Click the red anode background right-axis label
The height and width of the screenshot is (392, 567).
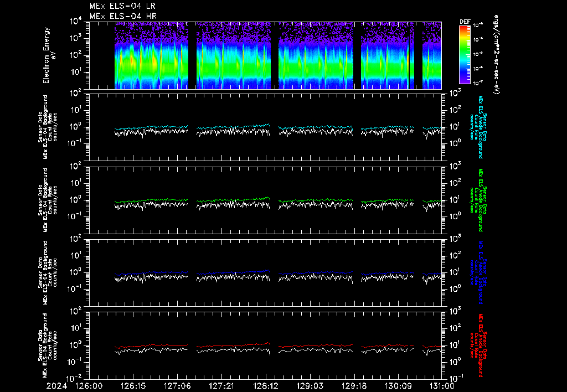478,345
